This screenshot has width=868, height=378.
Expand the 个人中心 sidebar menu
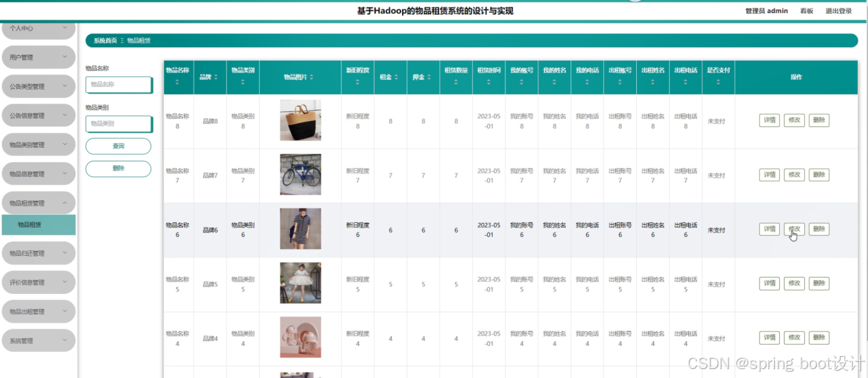point(38,28)
